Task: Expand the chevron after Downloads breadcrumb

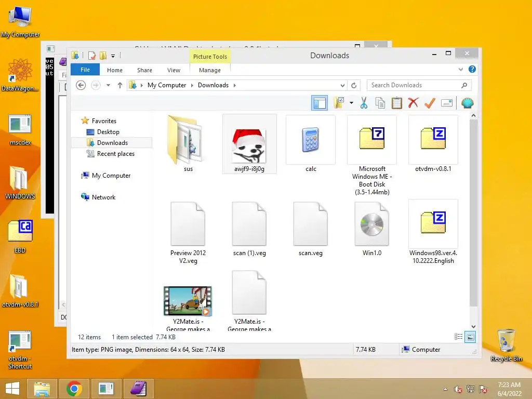Action: (234, 86)
